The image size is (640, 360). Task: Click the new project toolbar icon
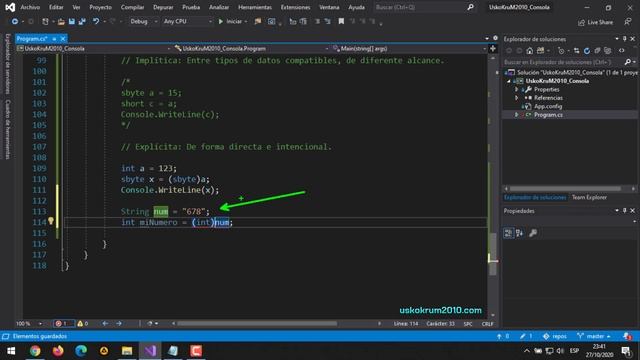[45, 21]
